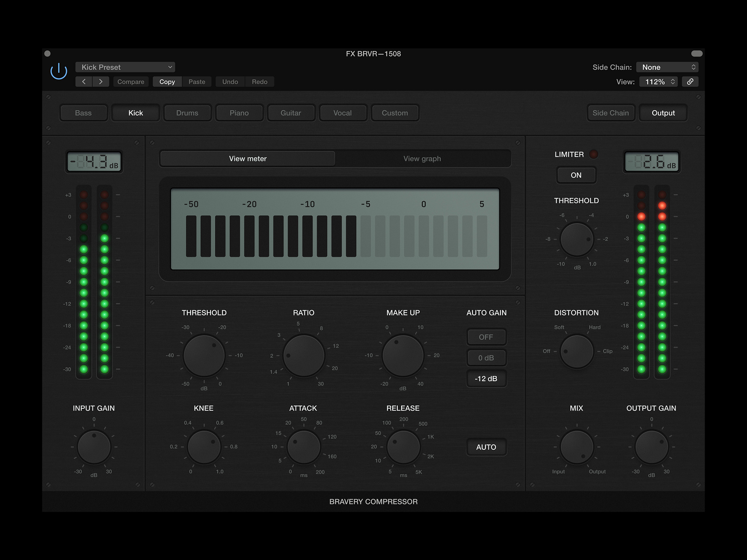Click the Compare button
This screenshot has width=747, height=560.
(x=131, y=82)
